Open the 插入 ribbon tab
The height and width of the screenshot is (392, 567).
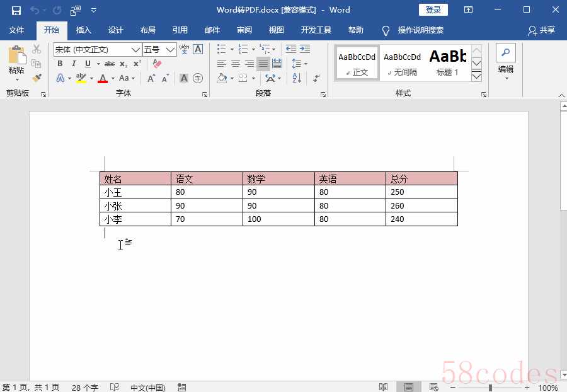click(x=83, y=30)
